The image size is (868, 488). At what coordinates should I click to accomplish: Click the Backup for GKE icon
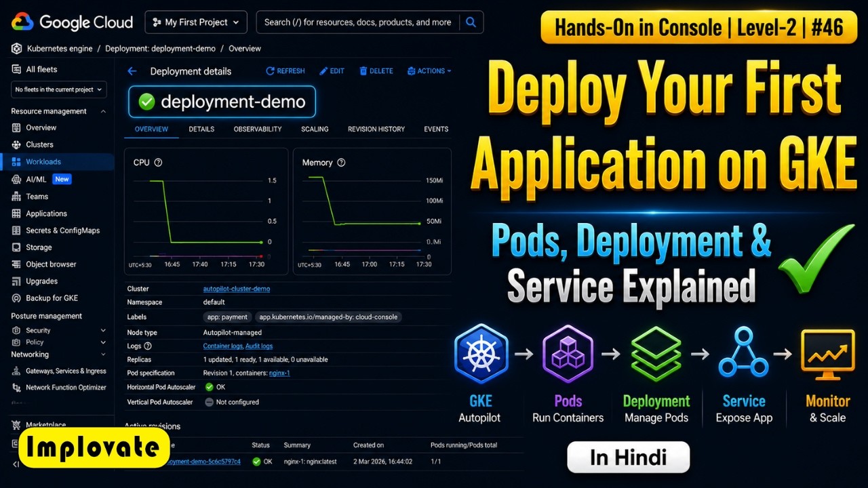point(16,298)
